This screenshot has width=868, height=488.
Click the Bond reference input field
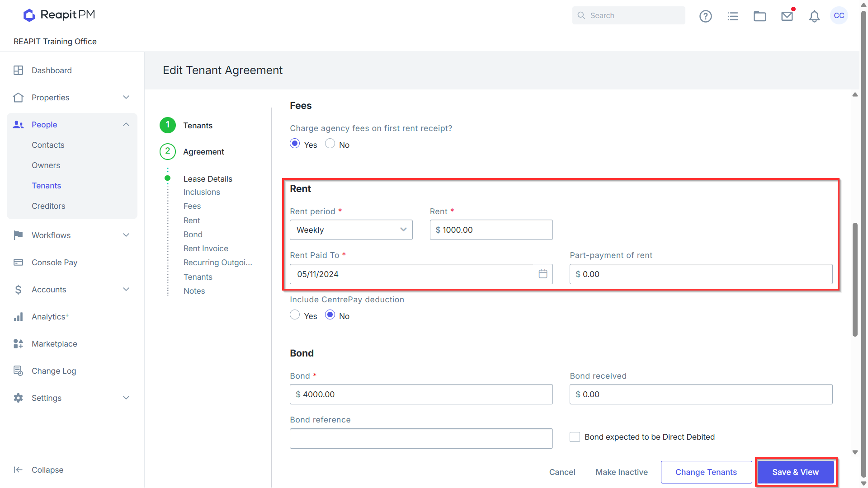point(421,439)
